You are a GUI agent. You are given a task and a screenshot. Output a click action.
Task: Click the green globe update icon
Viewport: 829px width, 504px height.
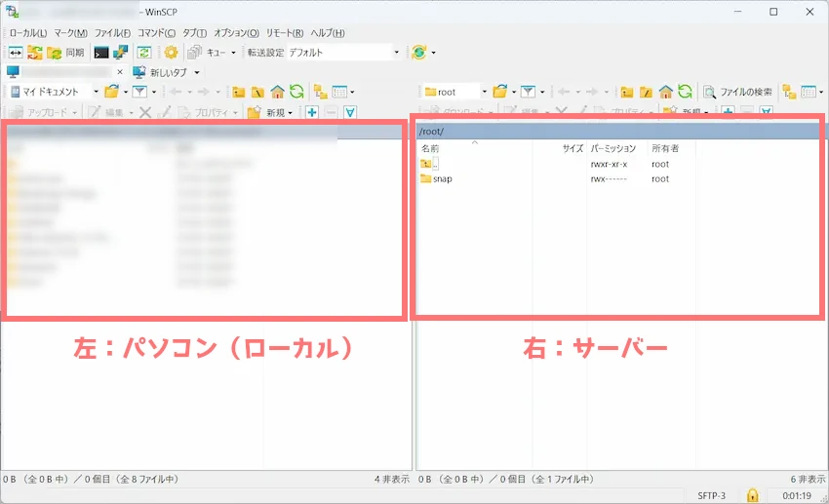(x=418, y=53)
